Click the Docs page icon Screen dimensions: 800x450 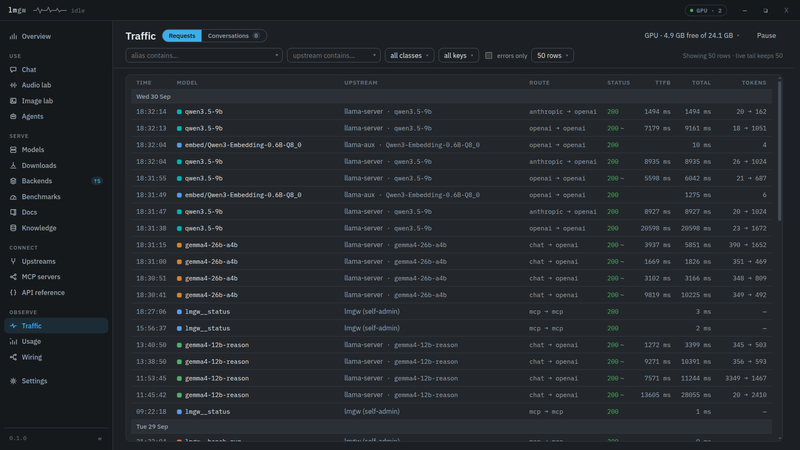pos(13,212)
